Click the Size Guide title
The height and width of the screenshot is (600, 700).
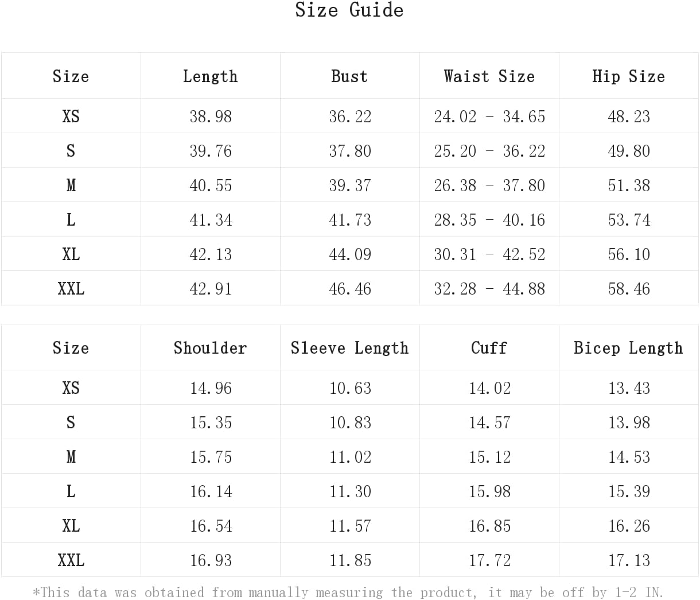(349, 10)
